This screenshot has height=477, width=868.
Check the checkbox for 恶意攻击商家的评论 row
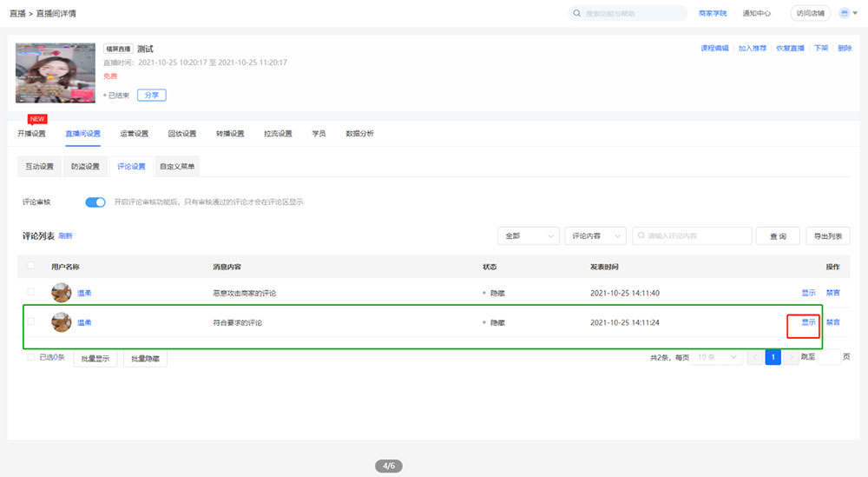coord(31,293)
